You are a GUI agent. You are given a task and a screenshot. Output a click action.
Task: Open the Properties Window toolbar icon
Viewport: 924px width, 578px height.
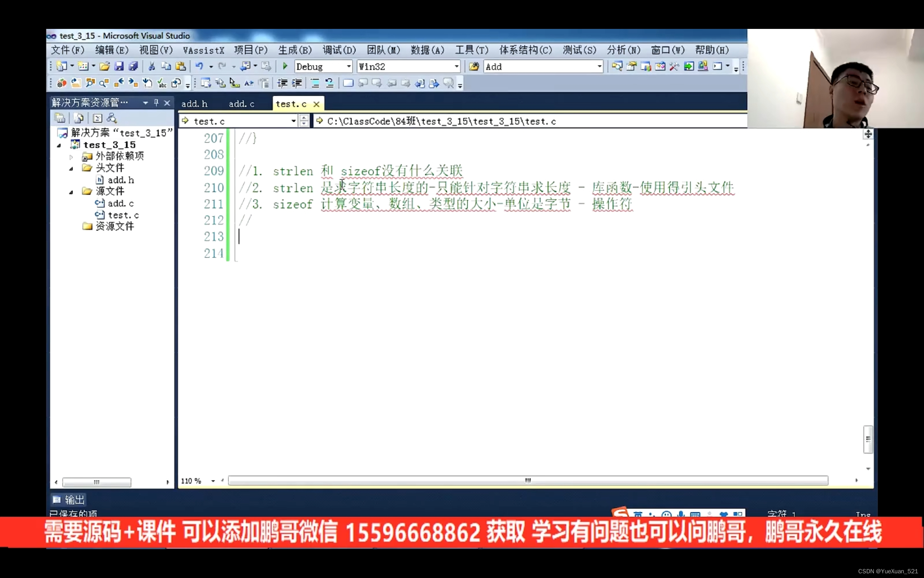pyautogui.click(x=632, y=66)
